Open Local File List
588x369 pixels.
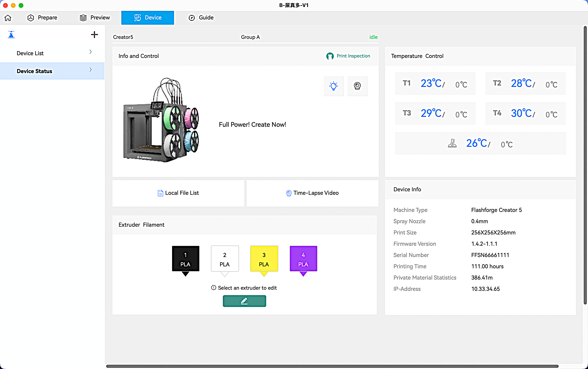click(x=178, y=193)
